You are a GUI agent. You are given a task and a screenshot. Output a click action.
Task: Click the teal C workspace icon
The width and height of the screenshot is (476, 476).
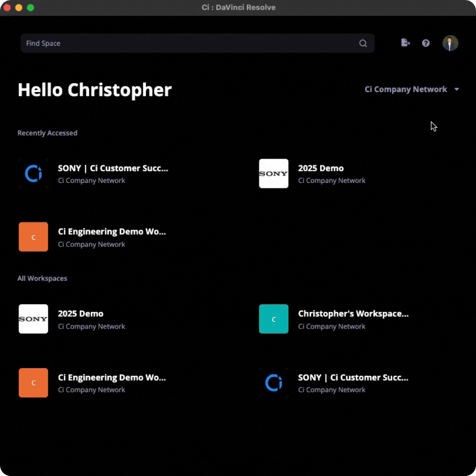(273, 319)
